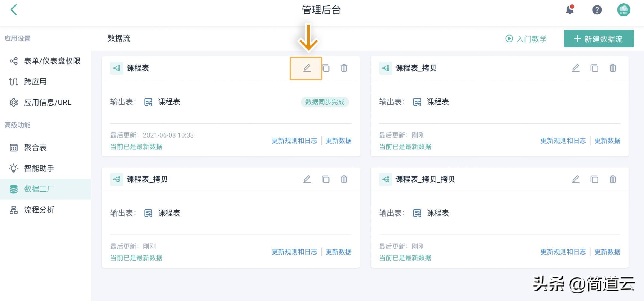This screenshot has height=301, width=644.
Task: Open the 入门教学 tutorial
Action: click(x=526, y=39)
